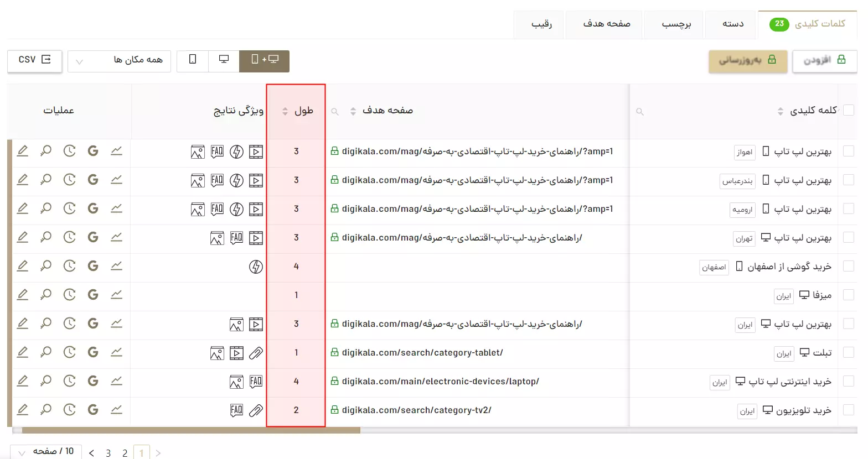The width and height of the screenshot is (868, 459).
Task: Click edit pencil in تبلت row
Action: (x=23, y=352)
